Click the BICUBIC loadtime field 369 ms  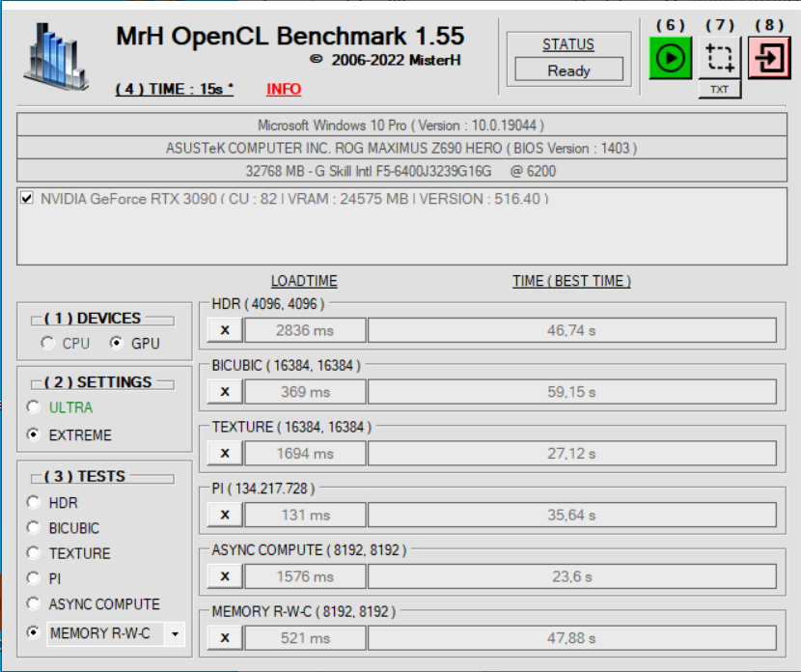[306, 391]
